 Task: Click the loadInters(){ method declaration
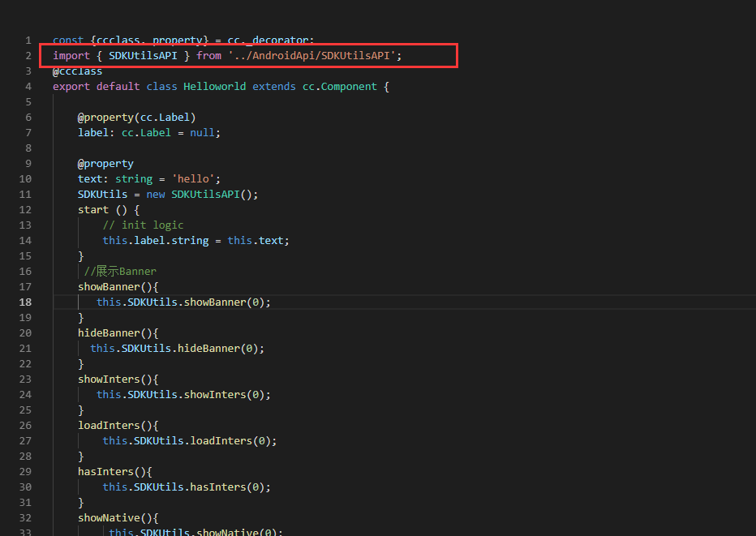(118, 426)
